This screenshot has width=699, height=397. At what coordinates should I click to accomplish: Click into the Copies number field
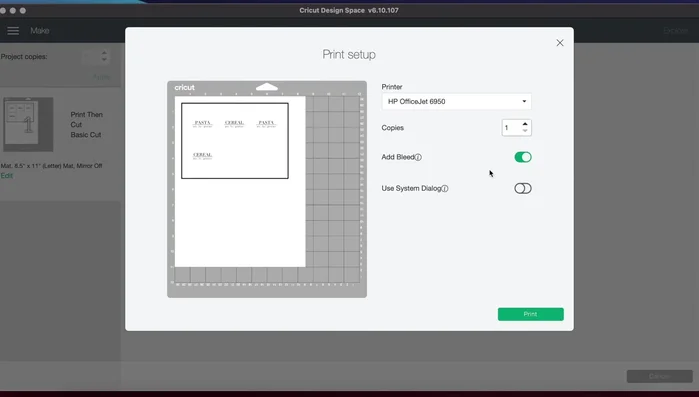click(x=511, y=128)
